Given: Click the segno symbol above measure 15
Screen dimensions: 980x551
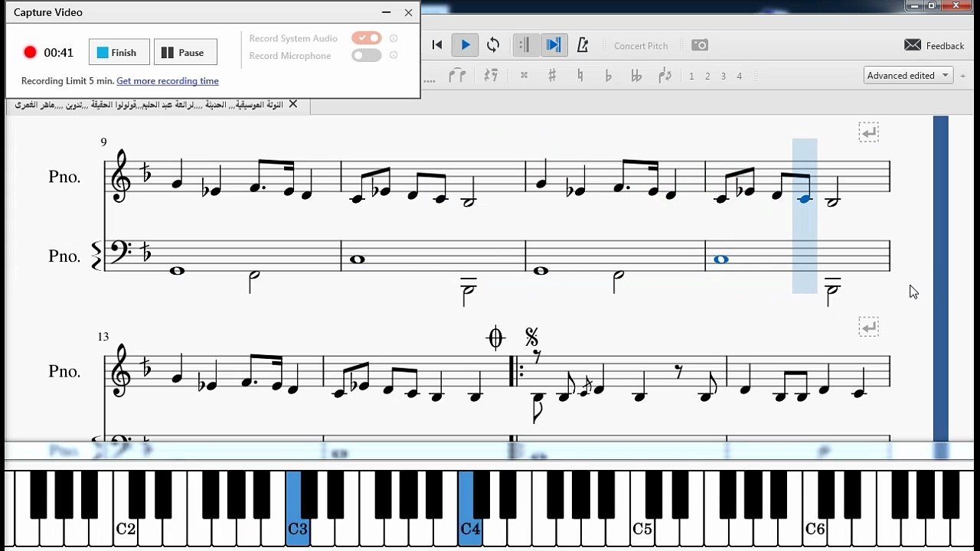Looking at the screenshot, I should (531, 337).
